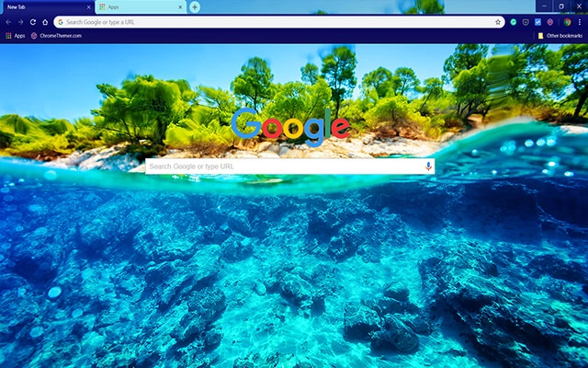Viewport: 588px width, 368px height.
Task: Click the Google G icon in address bar
Action: 61,22
